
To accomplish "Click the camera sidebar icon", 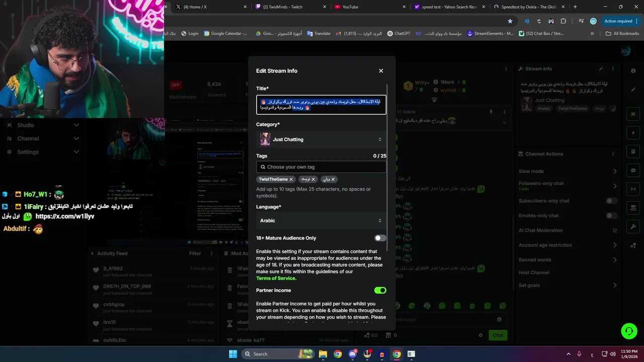I will click(633, 115).
